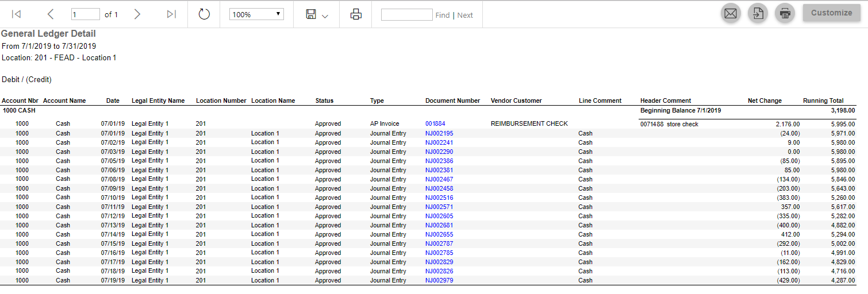
Task: Print report using toolbar printer icon
Action: tap(356, 14)
